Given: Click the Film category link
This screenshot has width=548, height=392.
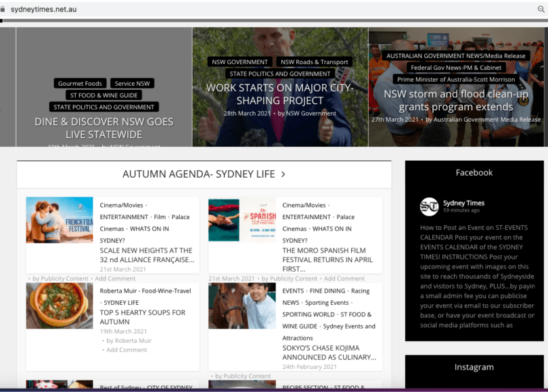Looking at the screenshot, I should coord(160,217).
